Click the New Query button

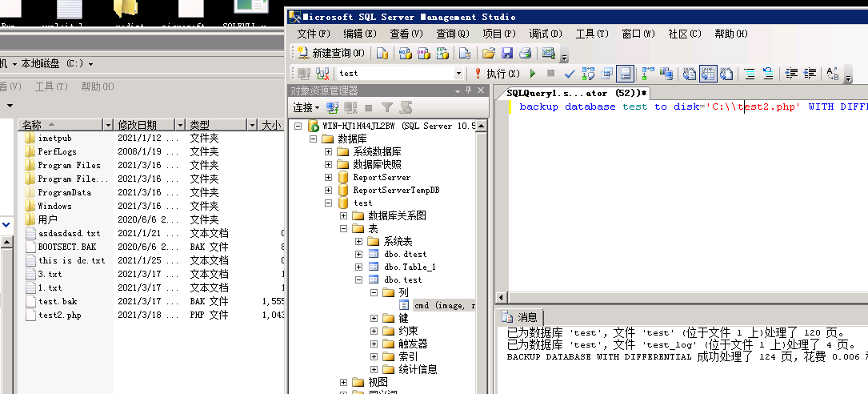click(331, 53)
